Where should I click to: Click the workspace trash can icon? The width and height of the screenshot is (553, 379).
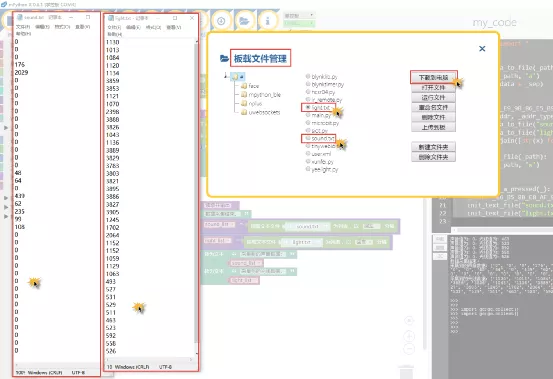click(x=406, y=372)
